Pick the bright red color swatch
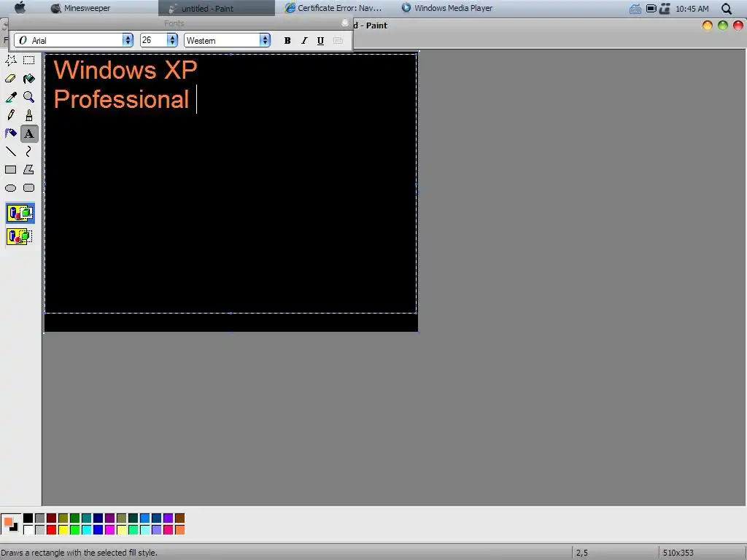This screenshot has height=560, width=747. pos(52,529)
